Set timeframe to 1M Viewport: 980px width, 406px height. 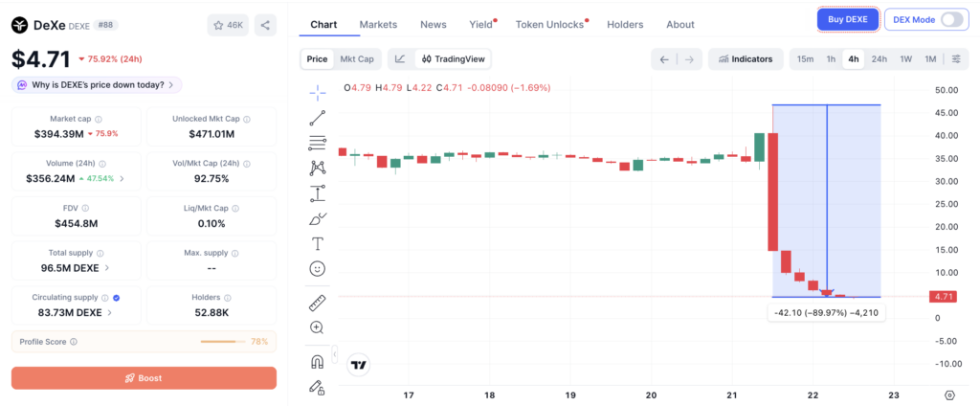click(x=930, y=58)
